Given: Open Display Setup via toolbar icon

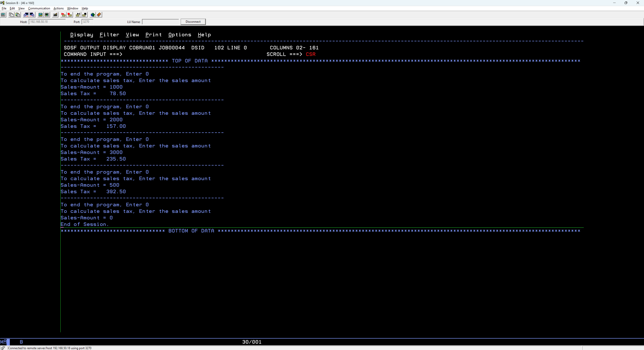Looking at the screenshot, I should pyautogui.click(x=40, y=15).
